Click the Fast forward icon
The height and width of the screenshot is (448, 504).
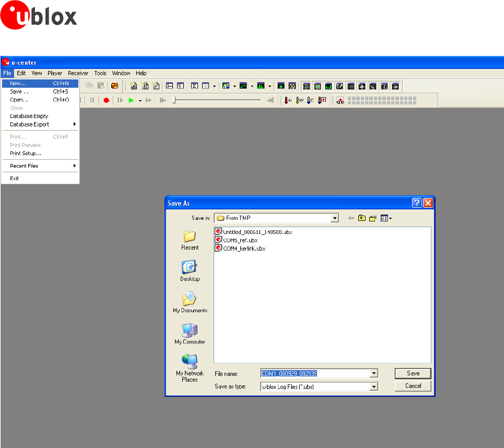[x=148, y=101]
